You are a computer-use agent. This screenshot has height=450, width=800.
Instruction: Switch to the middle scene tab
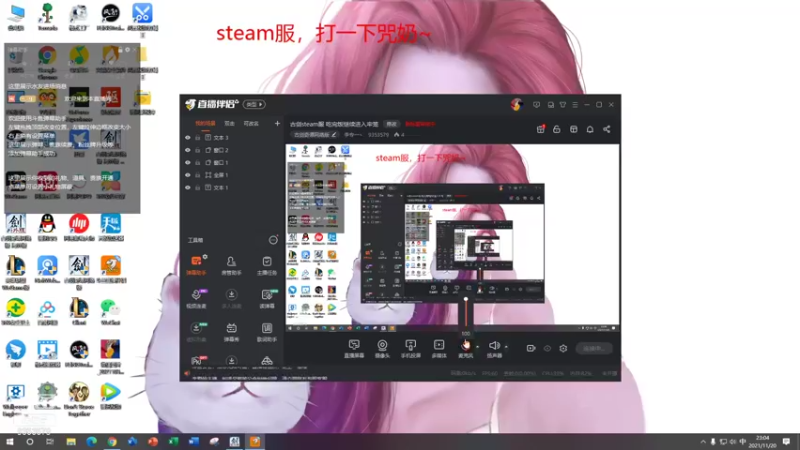click(x=230, y=123)
